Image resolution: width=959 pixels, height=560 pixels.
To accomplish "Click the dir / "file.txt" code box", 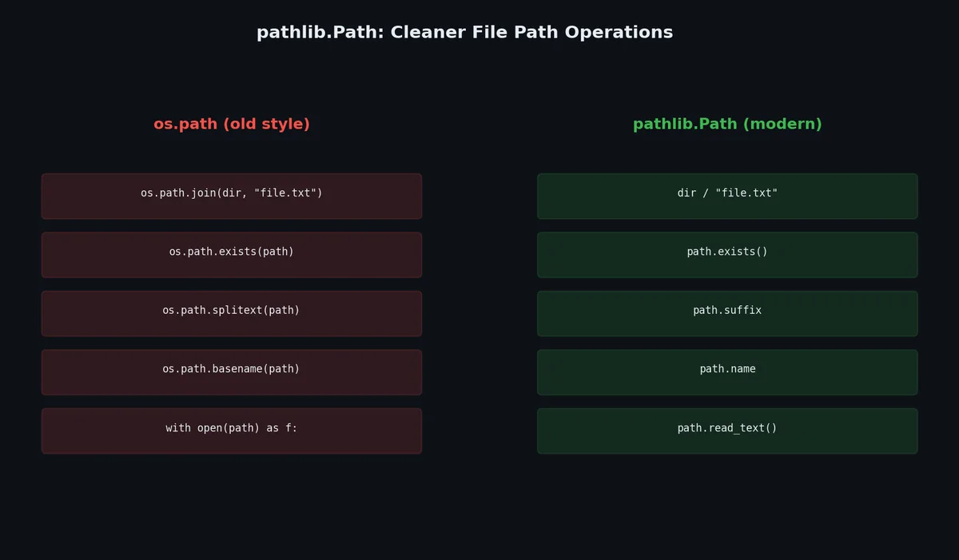I will point(727,197).
